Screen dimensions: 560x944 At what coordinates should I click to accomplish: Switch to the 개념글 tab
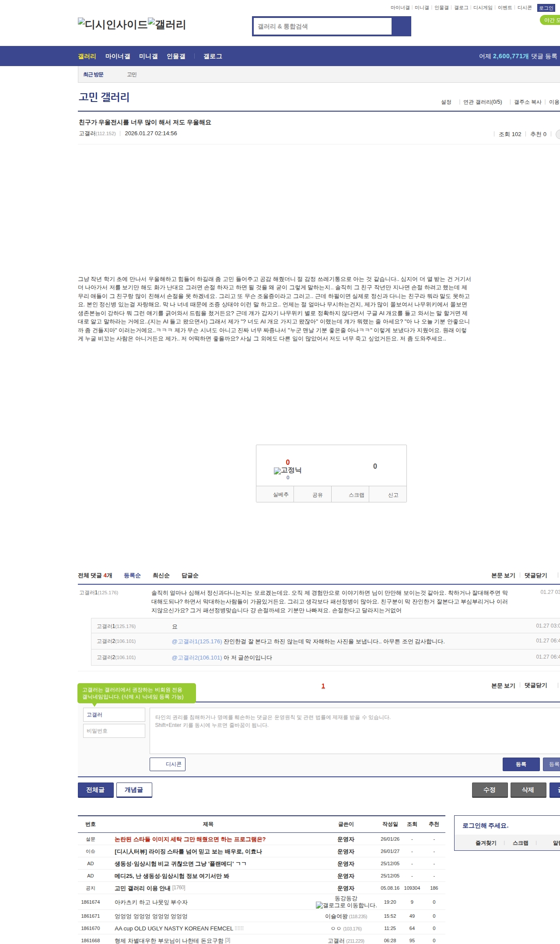(x=134, y=790)
